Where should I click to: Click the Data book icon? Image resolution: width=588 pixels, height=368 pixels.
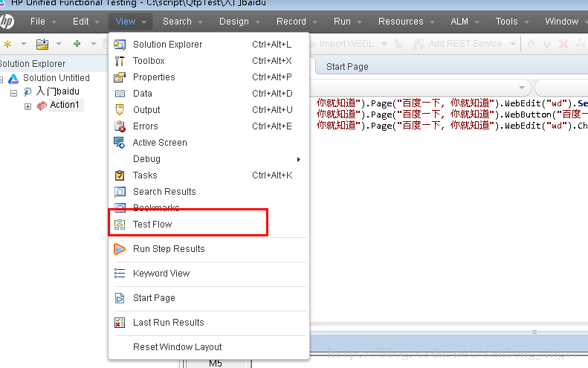point(120,94)
